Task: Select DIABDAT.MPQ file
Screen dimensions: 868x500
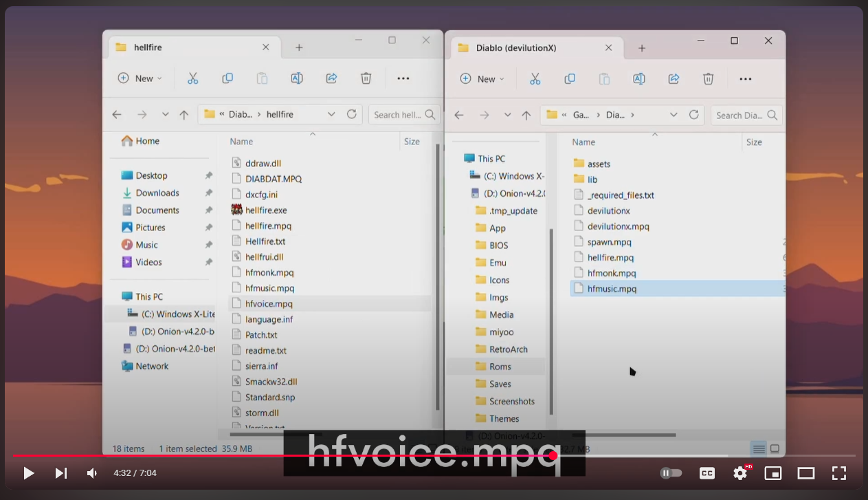Action: pyautogui.click(x=267, y=179)
